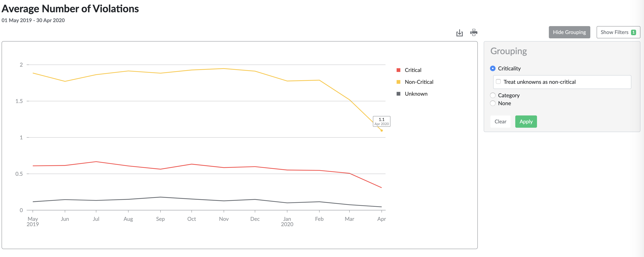Viewport: 644px width, 257px height.
Task: Click the 1.1 Apr 2020 tooltip
Action: 381,121
